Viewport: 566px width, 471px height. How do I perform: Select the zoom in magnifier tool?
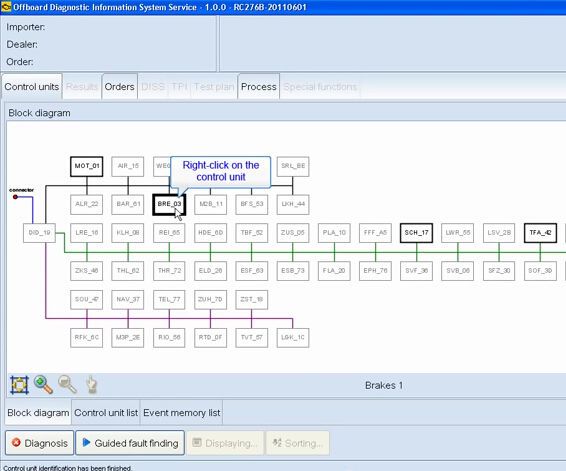pyautogui.click(x=43, y=385)
